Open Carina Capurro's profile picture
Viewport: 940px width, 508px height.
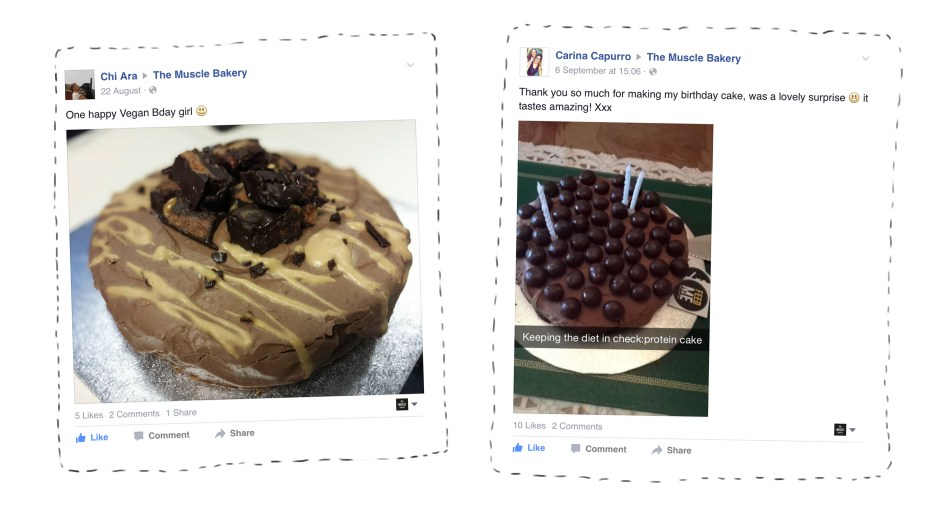(534, 62)
